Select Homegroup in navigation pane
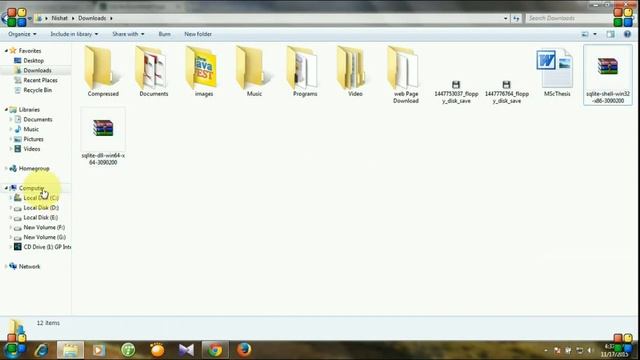The height and width of the screenshot is (360, 640). [34, 168]
